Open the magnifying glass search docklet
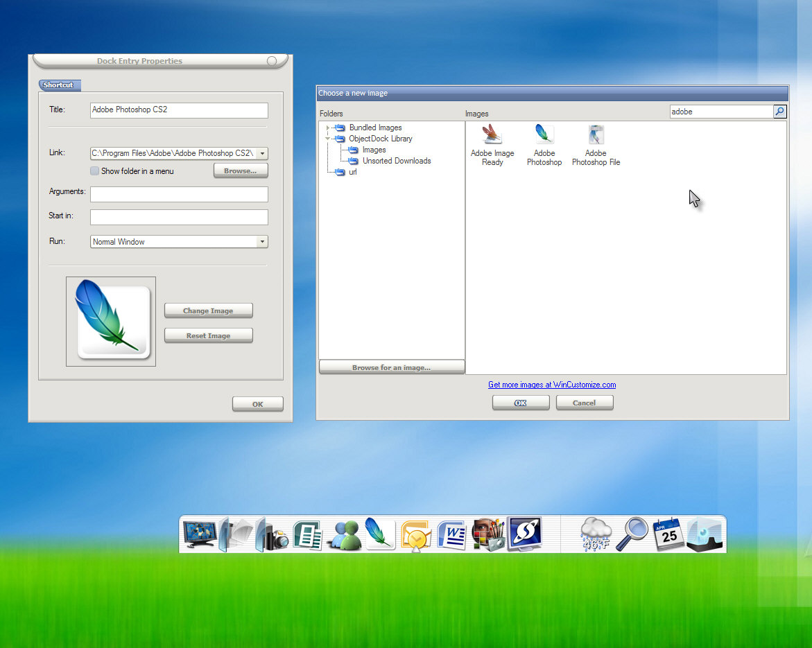The image size is (812, 648). pos(632,534)
